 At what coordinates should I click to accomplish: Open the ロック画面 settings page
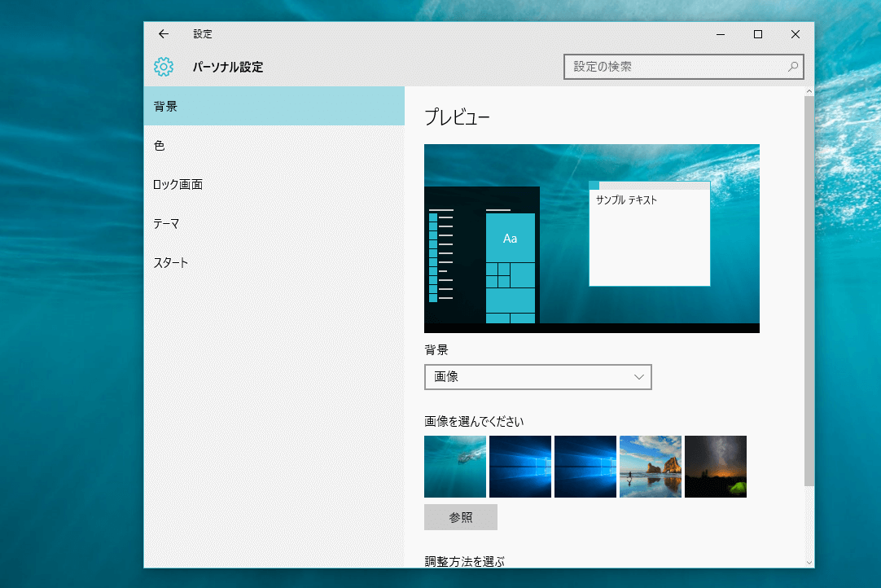[x=274, y=184]
